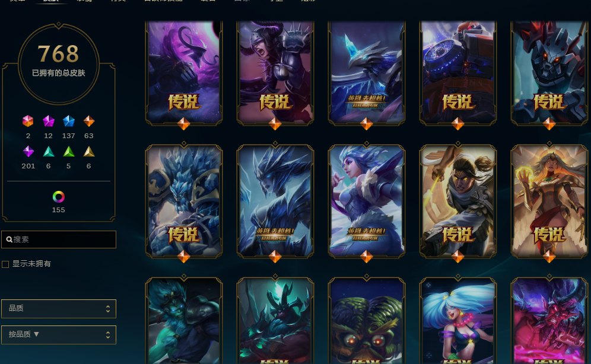Select the Mythic pink gem icon showing 12
The height and width of the screenshot is (364, 591).
[x=48, y=121]
